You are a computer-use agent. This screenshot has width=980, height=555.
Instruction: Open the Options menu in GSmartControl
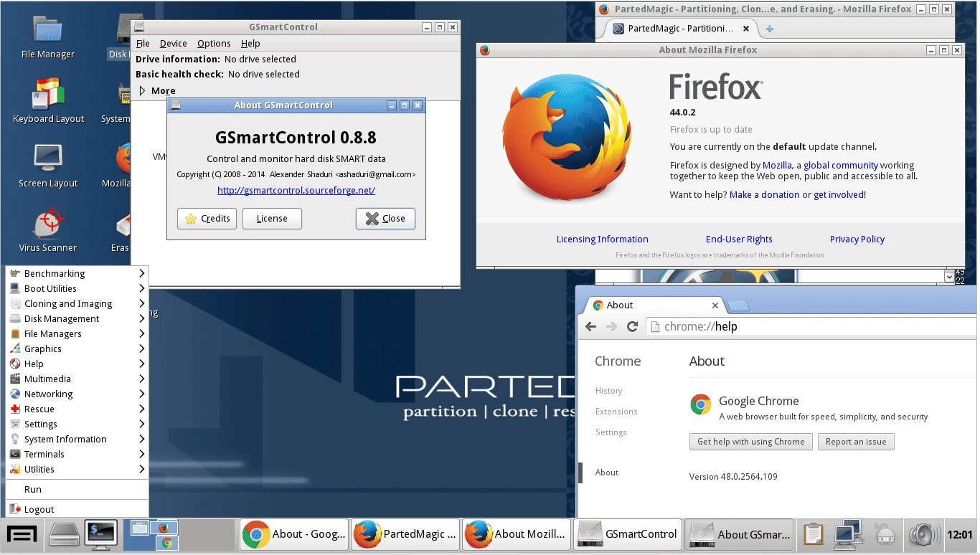[214, 44]
